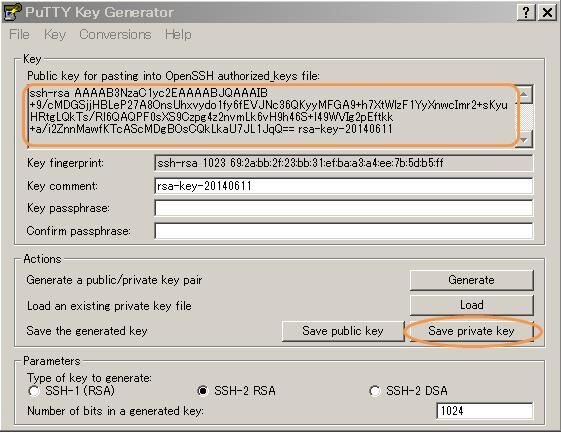Click the PuTTY Key Generator title bar icon
Screen dimensions: 561x433
[12, 12]
